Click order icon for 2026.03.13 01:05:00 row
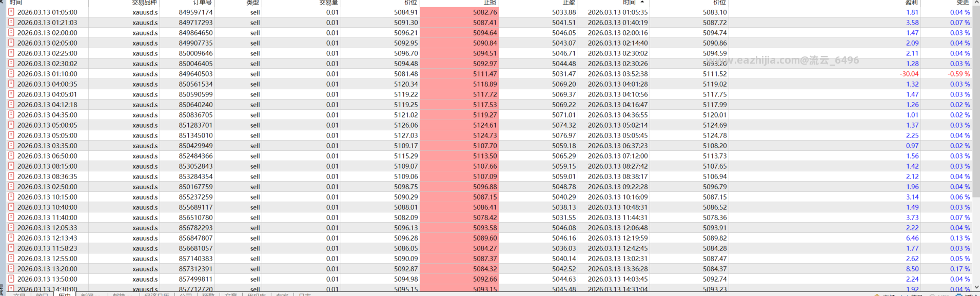 [x=11, y=12]
